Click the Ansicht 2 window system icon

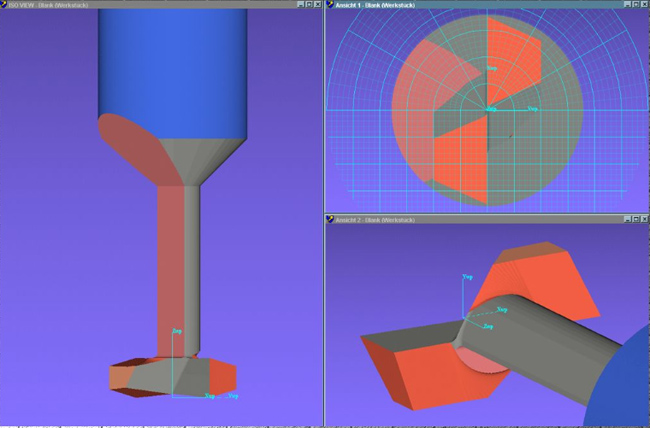pyautogui.click(x=331, y=219)
